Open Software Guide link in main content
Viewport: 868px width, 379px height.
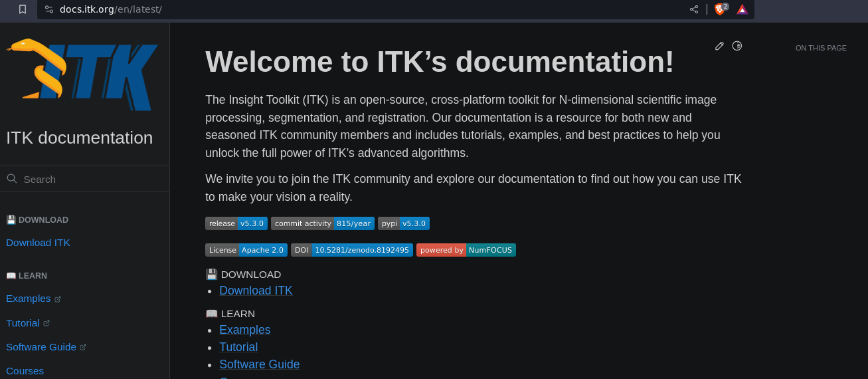tap(260, 364)
